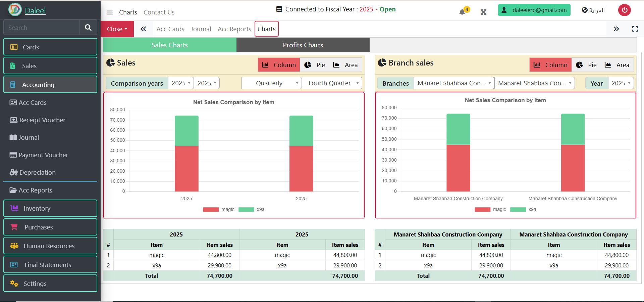The image size is (644, 302).
Task: Toggle the hamburger menu icon
Action: click(x=110, y=12)
